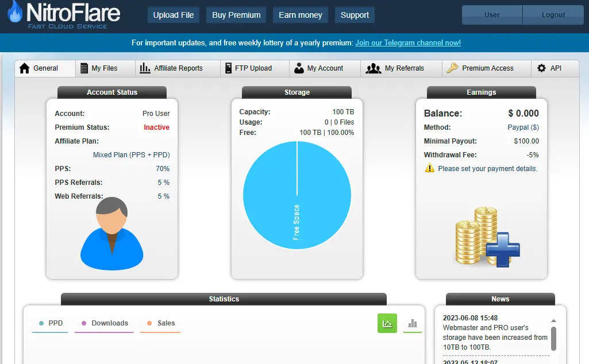Click the Logout button
The height and width of the screenshot is (364, 589).
pos(553,15)
